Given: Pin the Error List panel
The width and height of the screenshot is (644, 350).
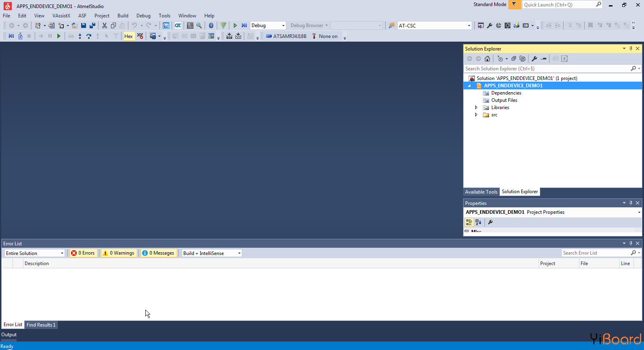Looking at the screenshot, I should tap(631, 243).
